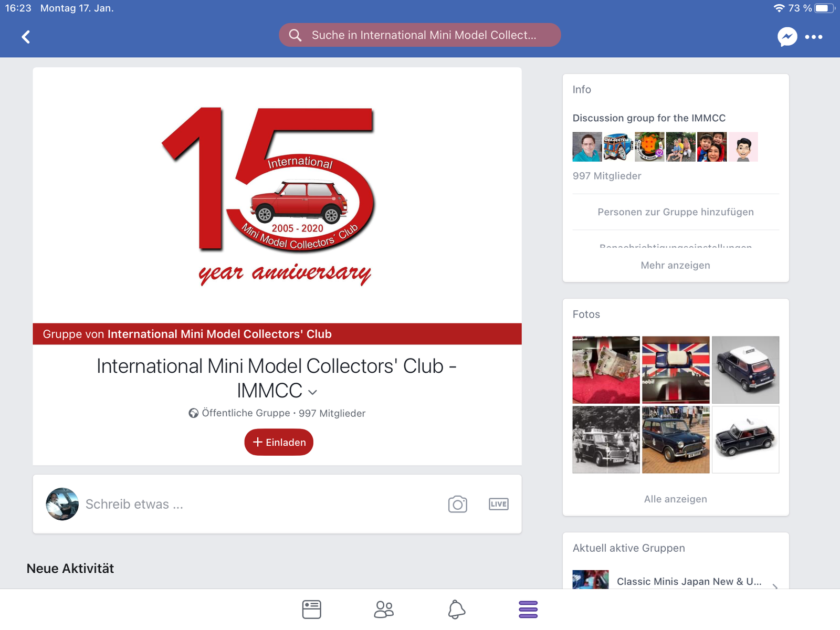Tap the group search field
The image size is (840, 630).
coord(420,35)
